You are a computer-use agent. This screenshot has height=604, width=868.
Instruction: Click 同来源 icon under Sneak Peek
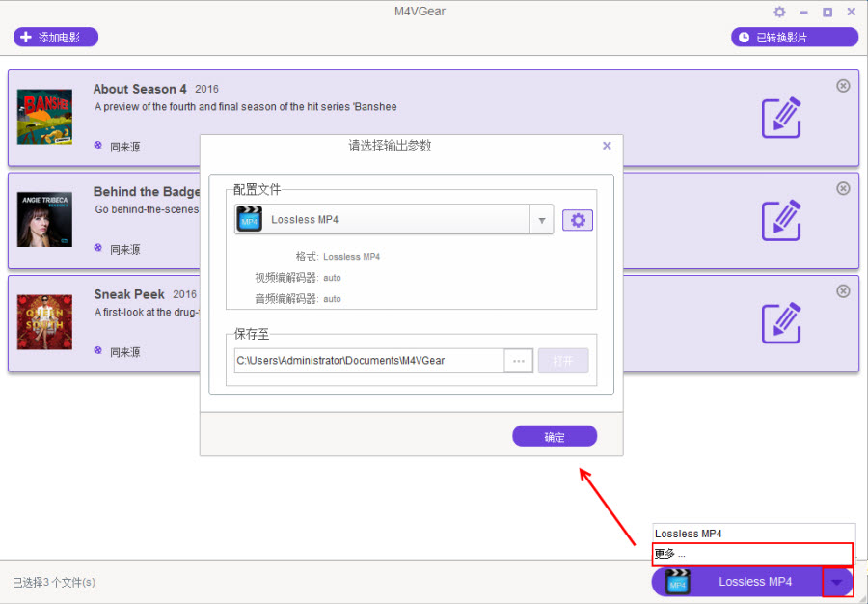[x=98, y=350]
